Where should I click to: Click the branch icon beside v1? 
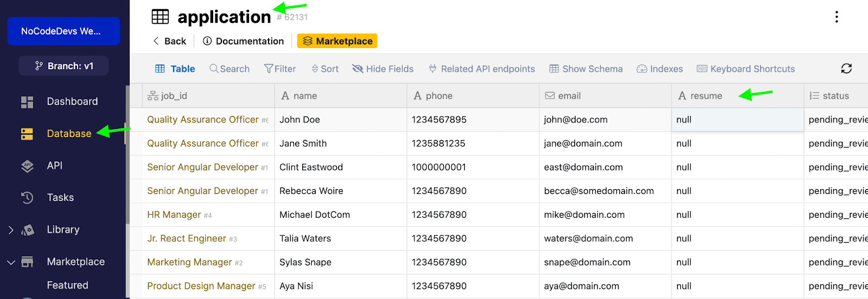[x=39, y=66]
